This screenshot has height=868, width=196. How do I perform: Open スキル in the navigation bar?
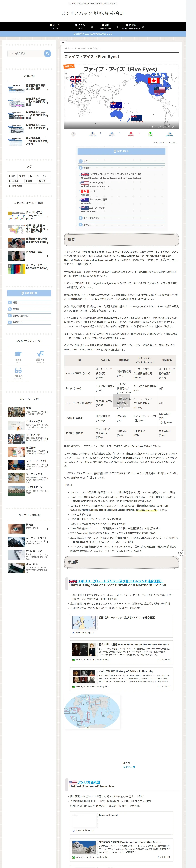80,27
